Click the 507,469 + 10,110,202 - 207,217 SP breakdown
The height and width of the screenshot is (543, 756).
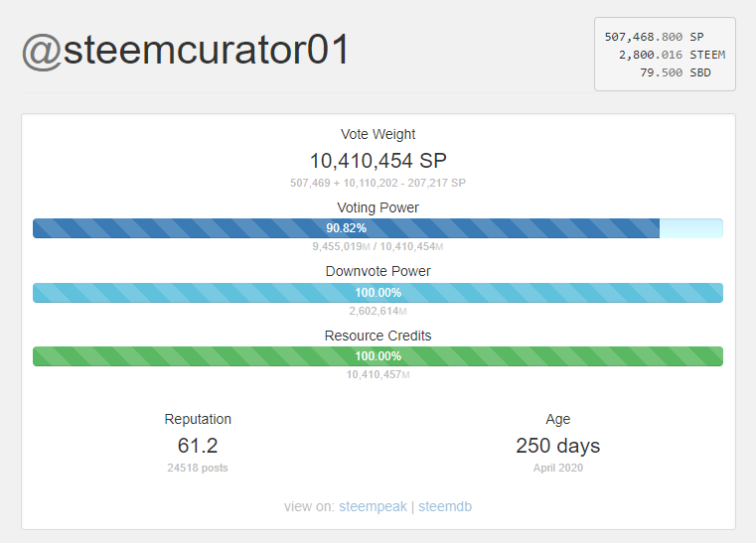378,183
